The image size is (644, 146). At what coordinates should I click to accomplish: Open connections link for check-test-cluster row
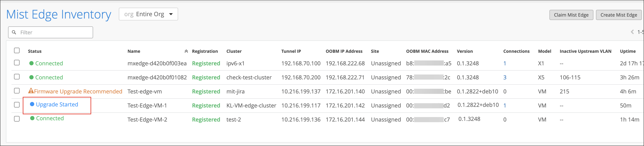(505, 78)
